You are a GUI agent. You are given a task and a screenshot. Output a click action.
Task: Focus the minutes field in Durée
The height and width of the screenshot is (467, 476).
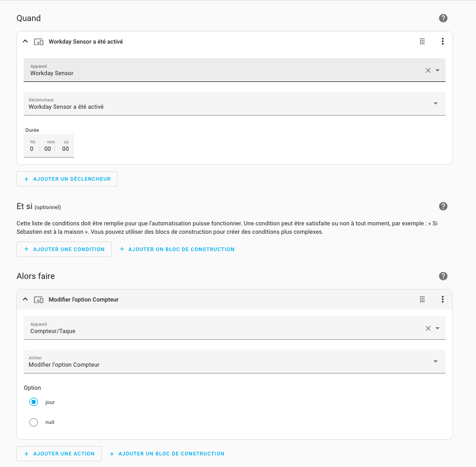pyautogui.click(x=48, y=149)
